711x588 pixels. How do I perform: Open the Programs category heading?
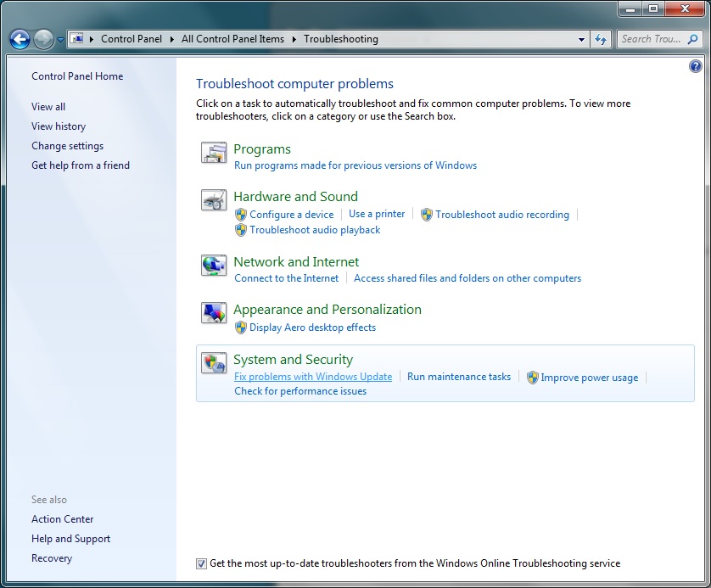click(x=262, y=149)
